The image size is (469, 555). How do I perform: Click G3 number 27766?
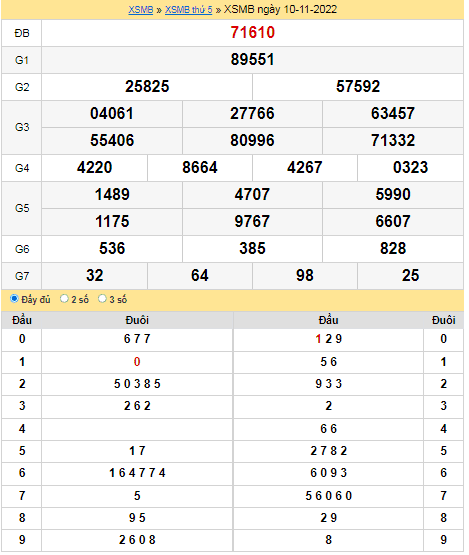(252, 114)
